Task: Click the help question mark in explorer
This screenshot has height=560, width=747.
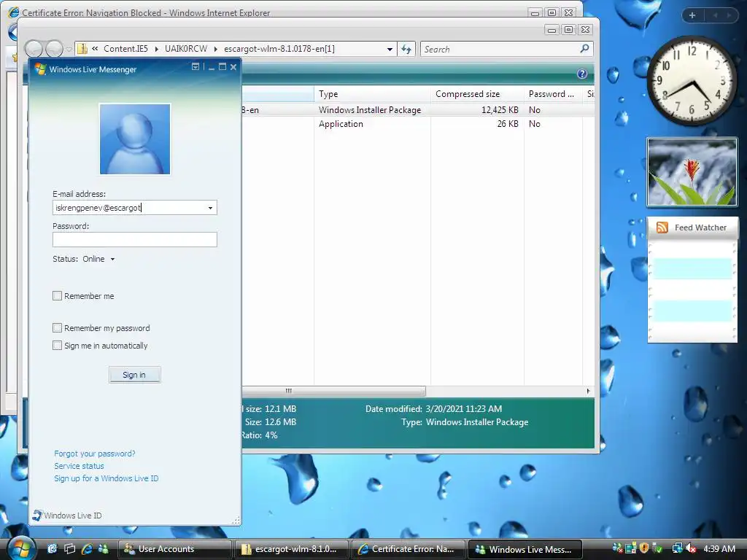Action: [x=581, y=74]
